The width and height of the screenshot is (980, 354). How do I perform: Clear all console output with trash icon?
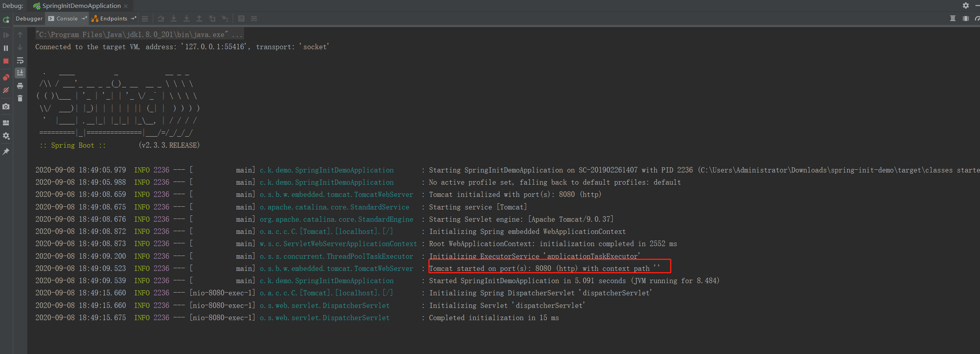[x=20, y=98]
